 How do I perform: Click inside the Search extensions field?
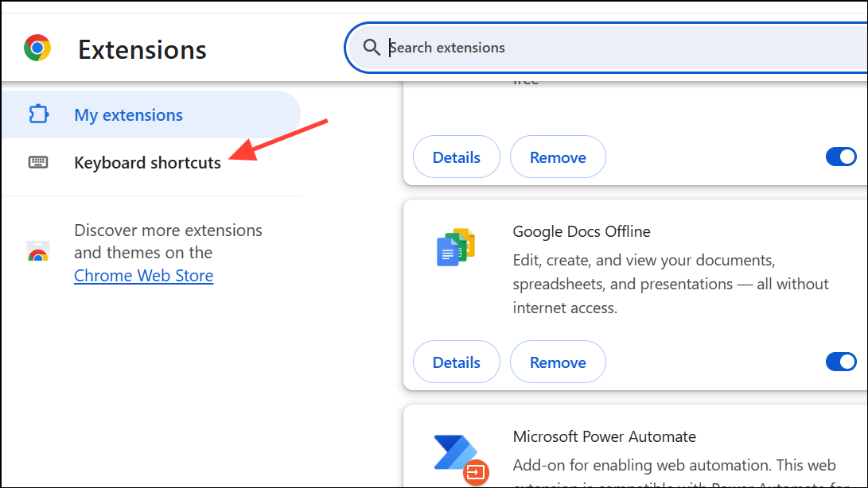557,48
